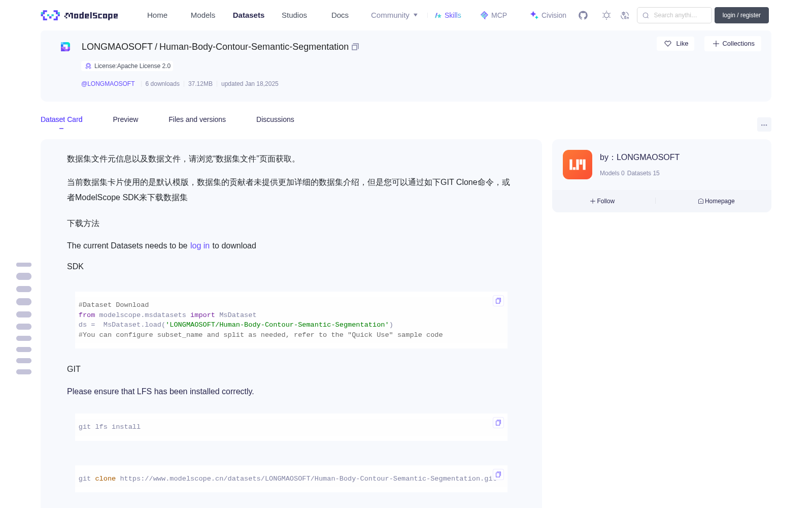Switch to the Preview tab

click(x=125, y=119)
